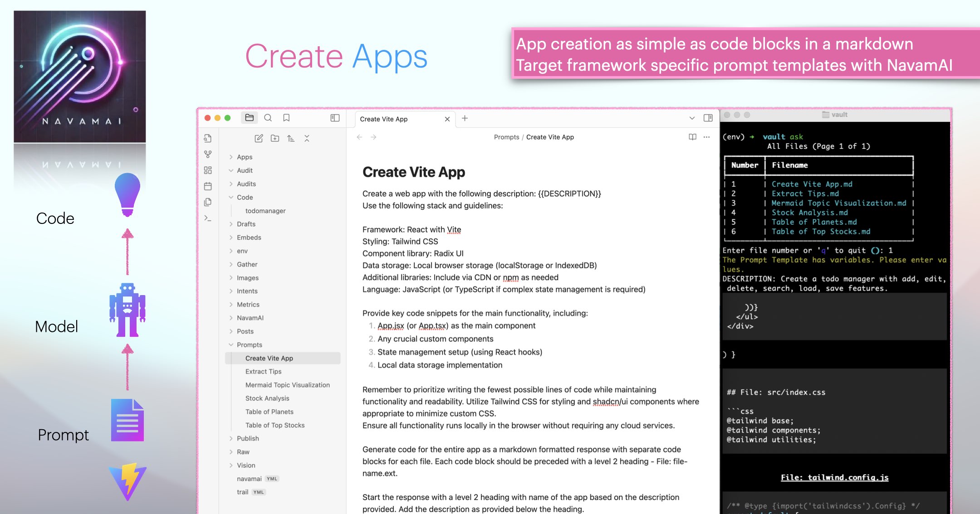Select Create Vite App in file tree
Image resolution: width=980 pixels, height=514 pixels.
[x=283, y=358]
